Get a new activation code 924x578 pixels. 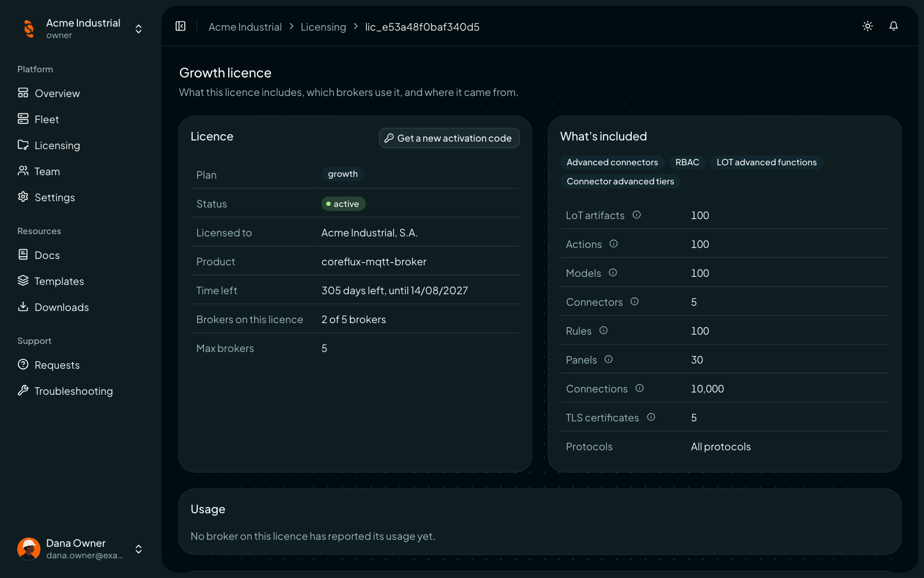pyautogui.click(x=449, y=138)
